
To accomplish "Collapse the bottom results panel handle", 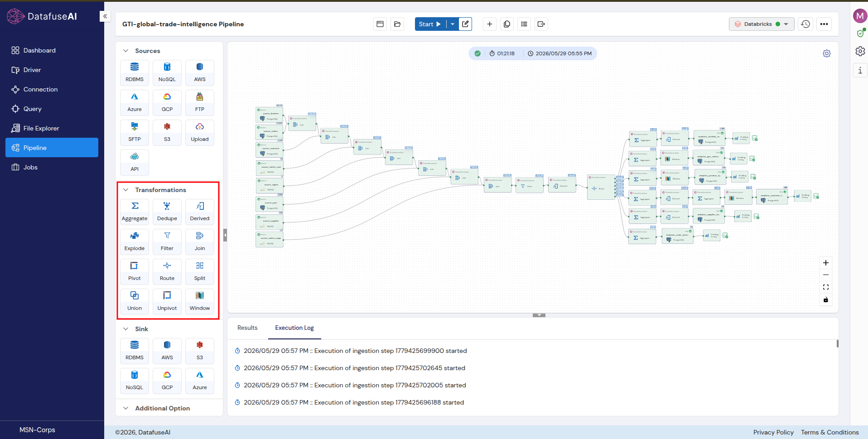I will pyautogui.click(x=539, y=315).
